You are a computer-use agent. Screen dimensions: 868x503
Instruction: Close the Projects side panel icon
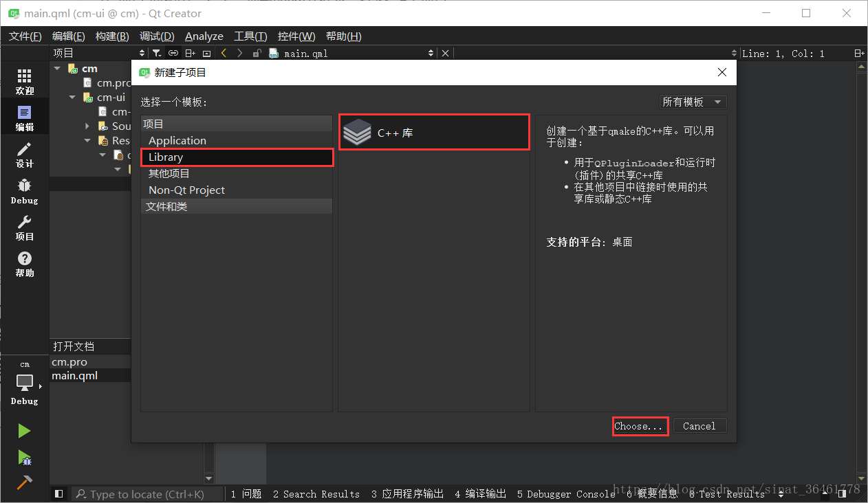click(x=206, y=53)
